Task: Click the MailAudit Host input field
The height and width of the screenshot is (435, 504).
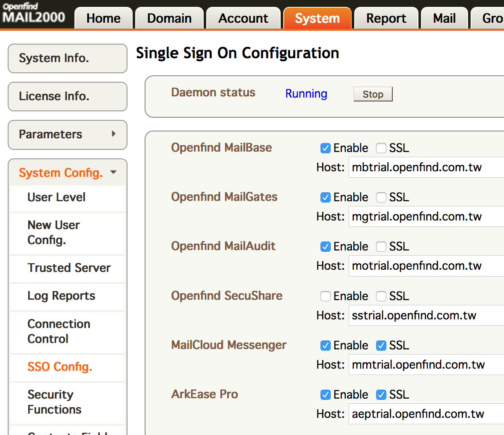Action: point(424,265)
